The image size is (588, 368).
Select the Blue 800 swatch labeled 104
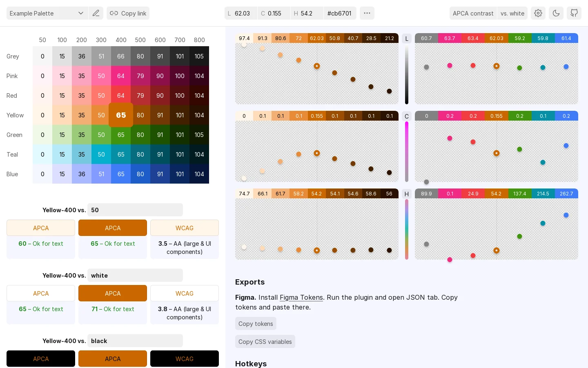point(199,174)
